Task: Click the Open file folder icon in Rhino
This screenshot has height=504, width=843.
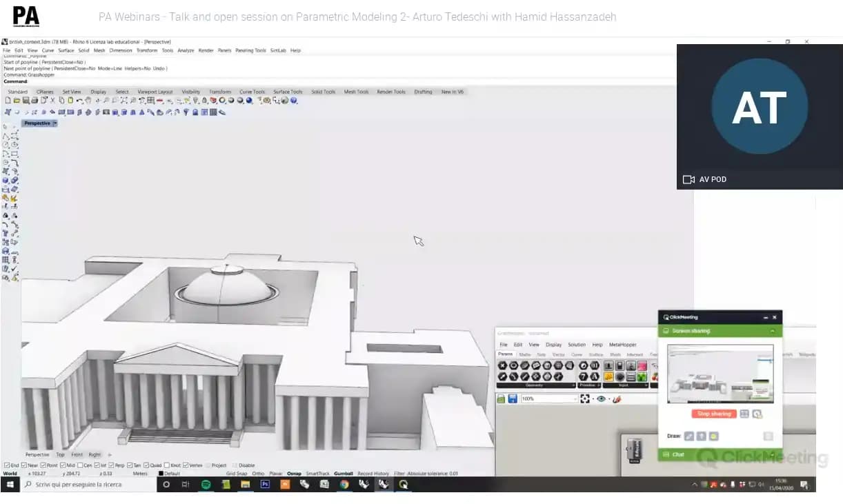Action: coord(17,101)
